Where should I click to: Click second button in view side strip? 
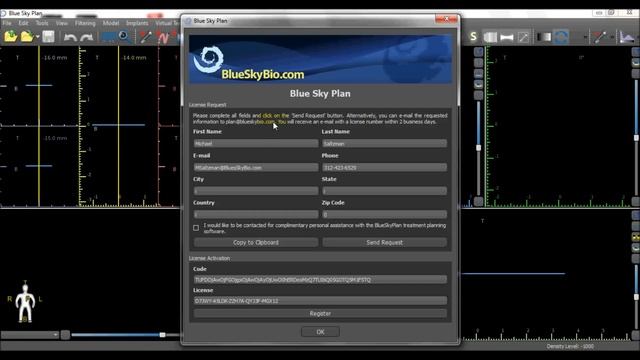click(x=478, y=62)
